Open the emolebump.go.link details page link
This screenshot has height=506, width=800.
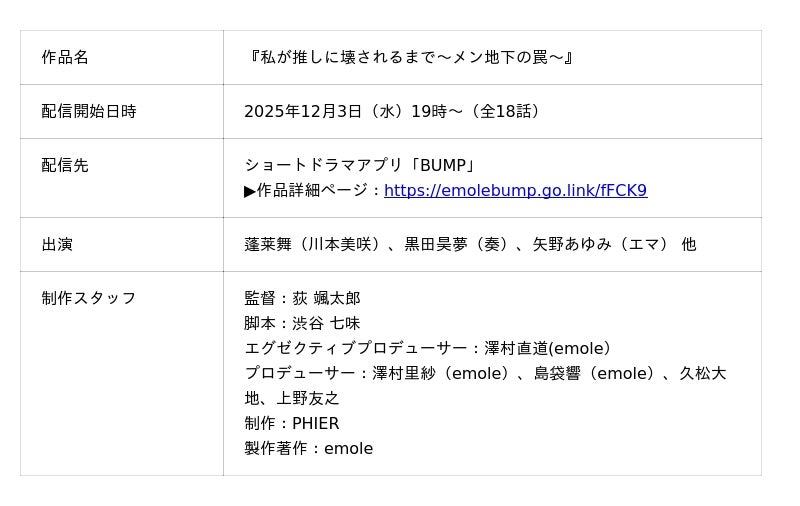point(515,190)
